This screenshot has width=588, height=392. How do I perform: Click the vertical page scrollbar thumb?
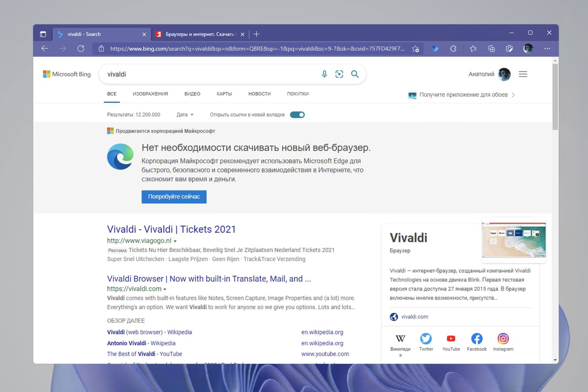pos(555,97)
